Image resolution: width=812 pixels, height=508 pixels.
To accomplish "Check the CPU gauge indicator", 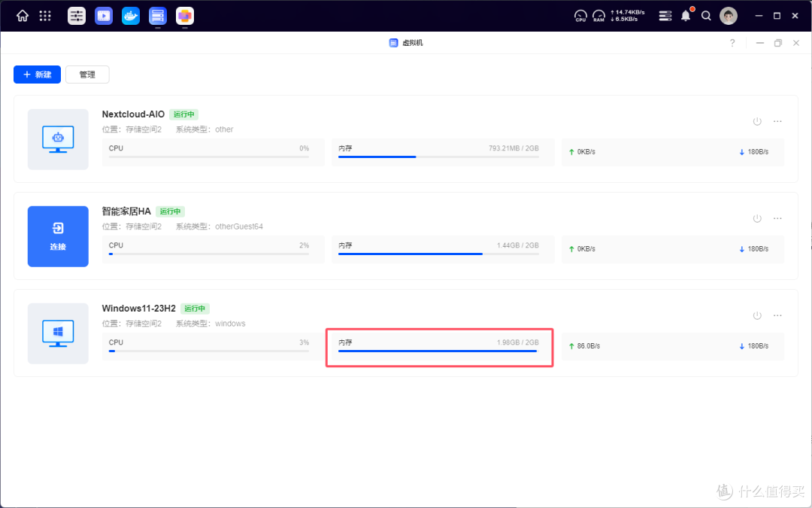I will tap(580, 16).
